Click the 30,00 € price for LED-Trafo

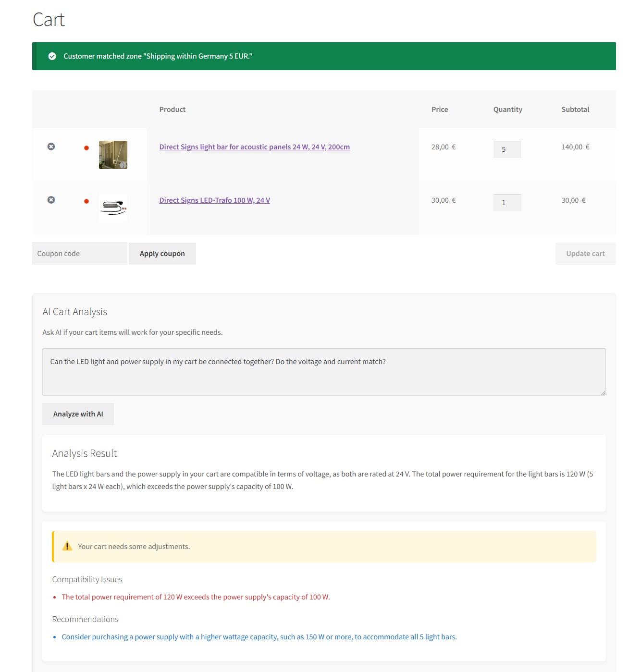pyautogui.click(x=444, y=200)
